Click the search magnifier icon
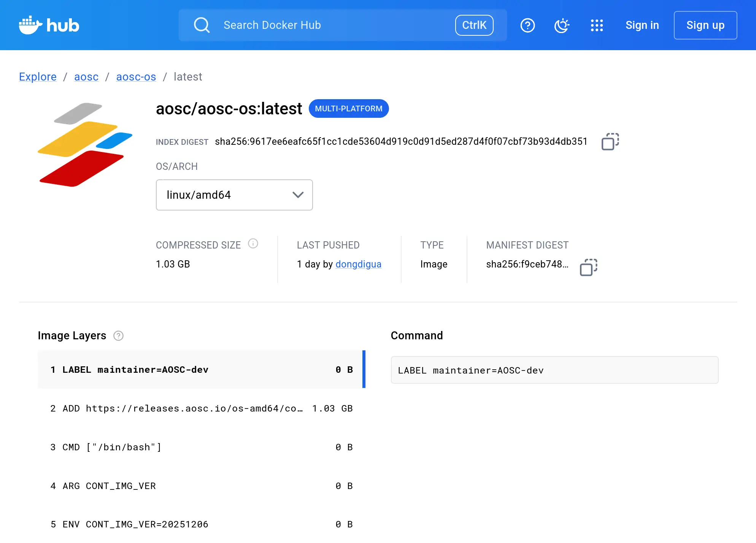 (202, 25)
